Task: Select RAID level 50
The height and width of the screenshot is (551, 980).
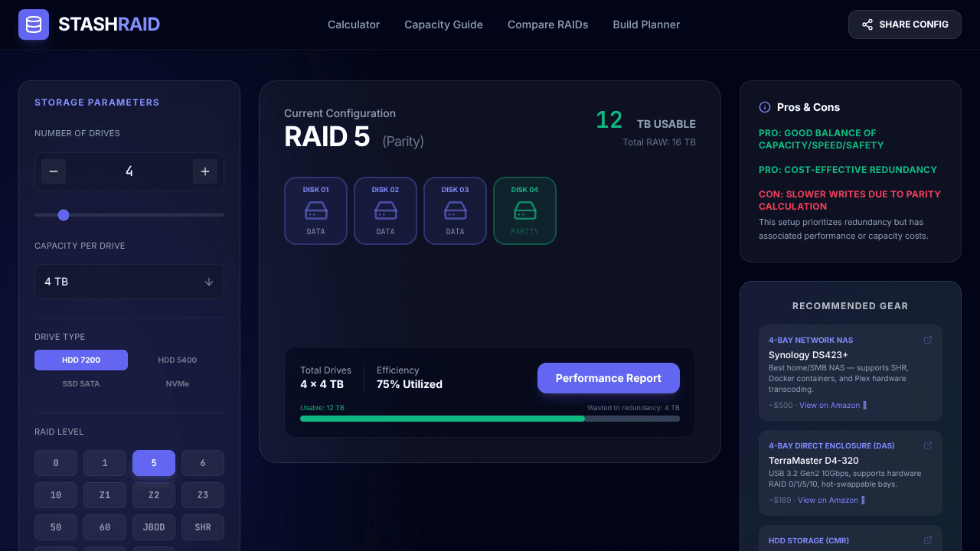Action: tap(56, 527)
